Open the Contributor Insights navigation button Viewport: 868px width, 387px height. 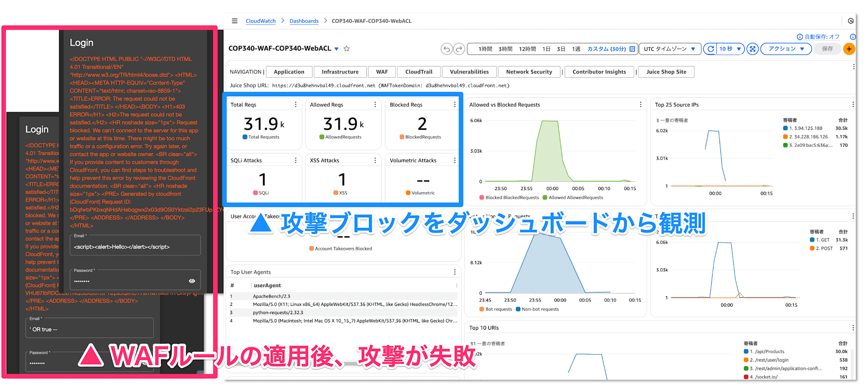pos(599,72)
